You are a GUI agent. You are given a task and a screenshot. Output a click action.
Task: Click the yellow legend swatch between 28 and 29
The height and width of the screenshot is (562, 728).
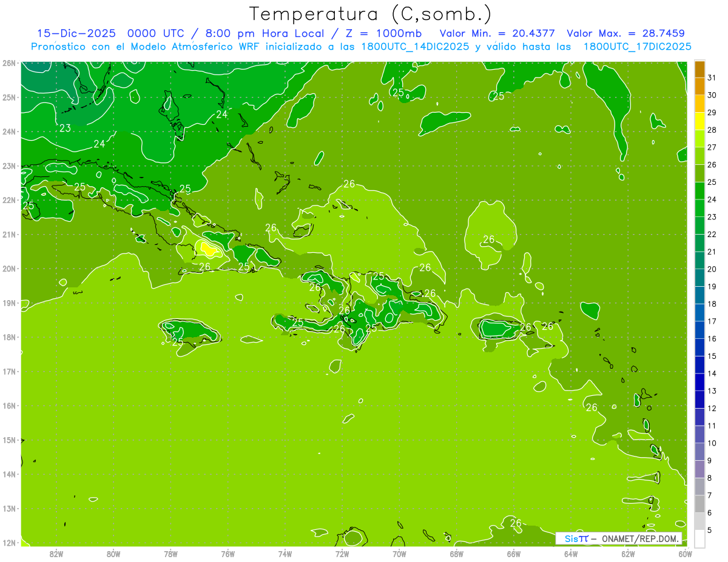pos(699,121)
